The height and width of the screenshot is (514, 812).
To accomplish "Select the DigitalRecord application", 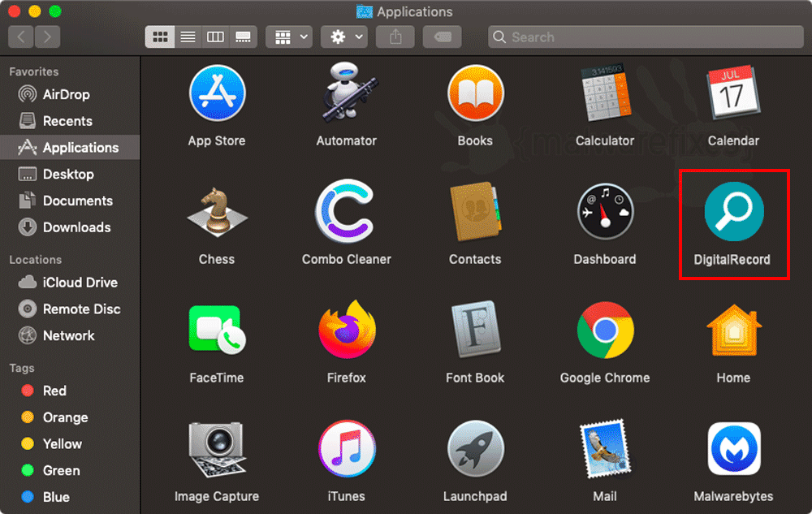I will pos(734,211).
